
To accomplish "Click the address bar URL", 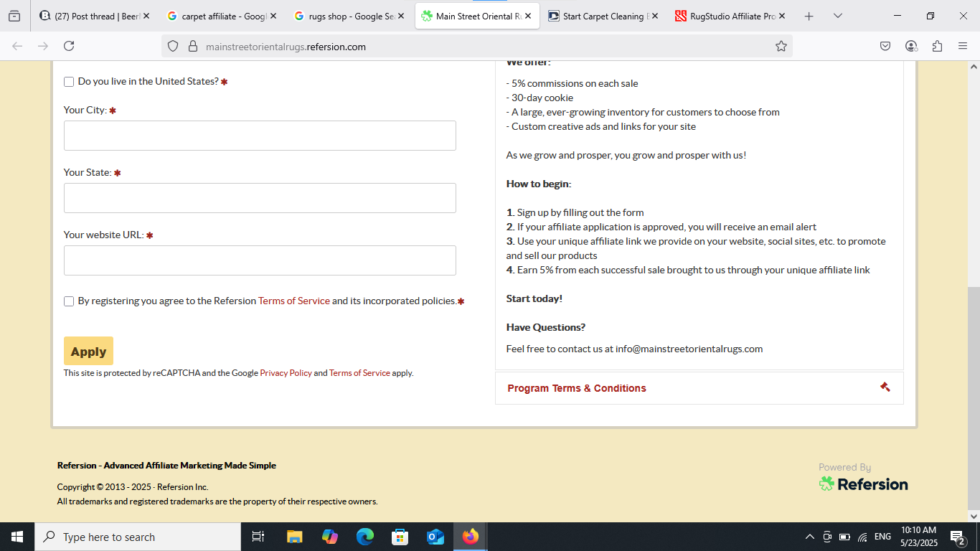I will (x=286, y=47).
